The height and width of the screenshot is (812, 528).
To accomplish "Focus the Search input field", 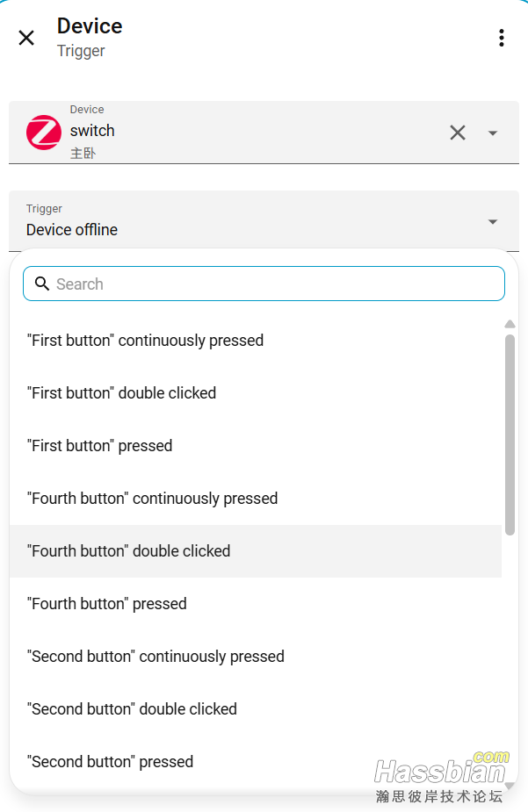I will pyautogui.click(x=264, y=284).
